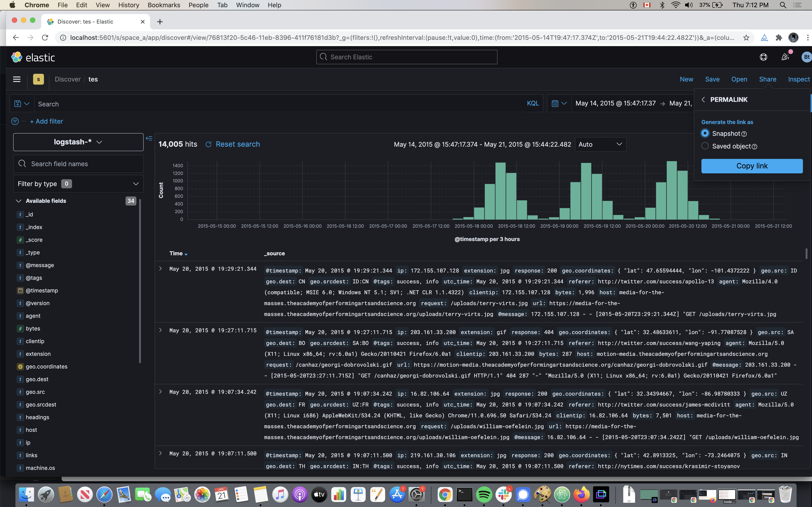812x507 pixels.
Task: Open the hamburger navigation menu
Action: (17, 79)
